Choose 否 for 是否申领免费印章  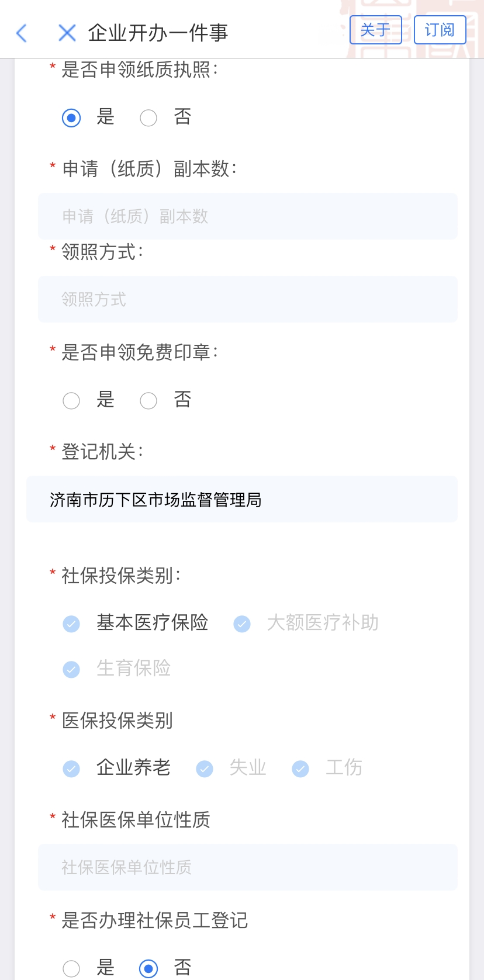click(x=148, y=401)
